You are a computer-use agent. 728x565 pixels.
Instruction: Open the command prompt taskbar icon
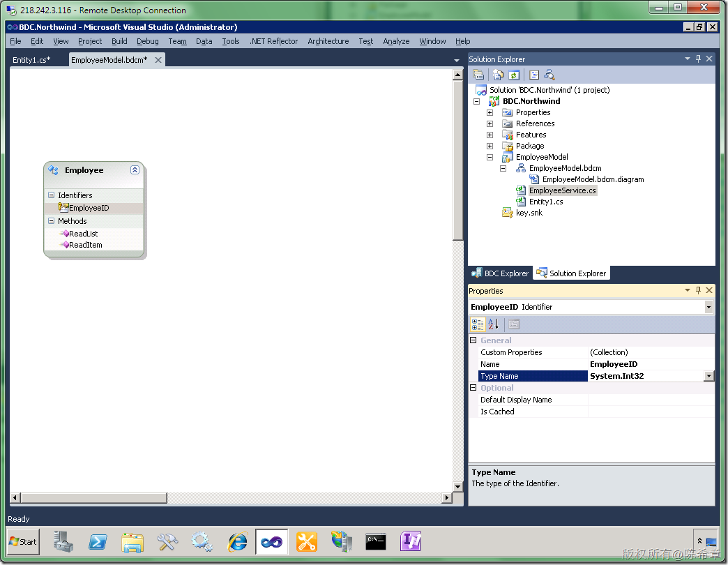[x=376, y=542]
